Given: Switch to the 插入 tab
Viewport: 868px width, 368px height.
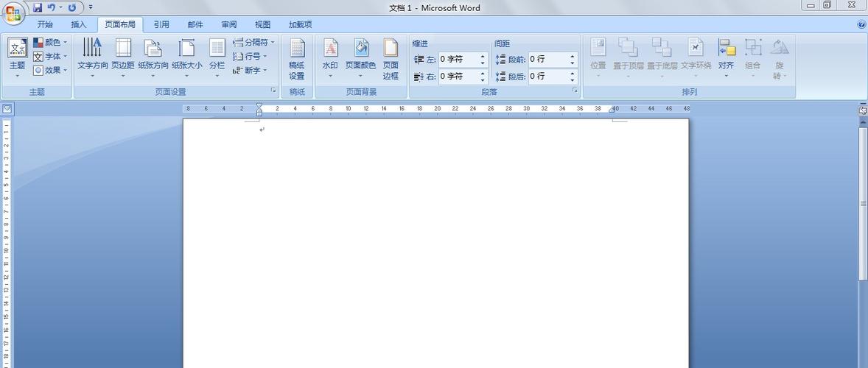Looking at the screenshot, I should (79, 24).
